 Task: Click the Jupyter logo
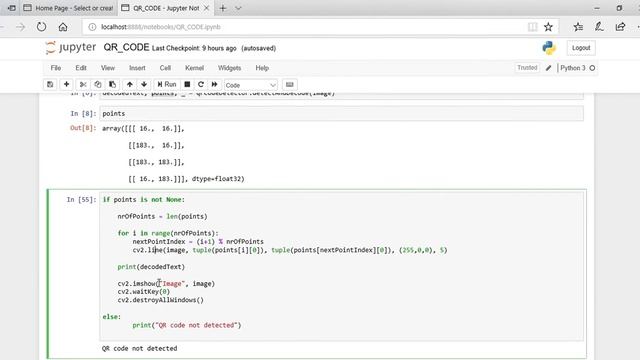point(71,48)
